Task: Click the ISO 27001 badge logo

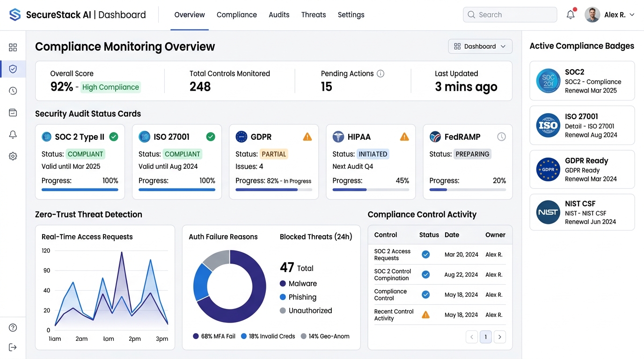Action: [x=548, y=125]
